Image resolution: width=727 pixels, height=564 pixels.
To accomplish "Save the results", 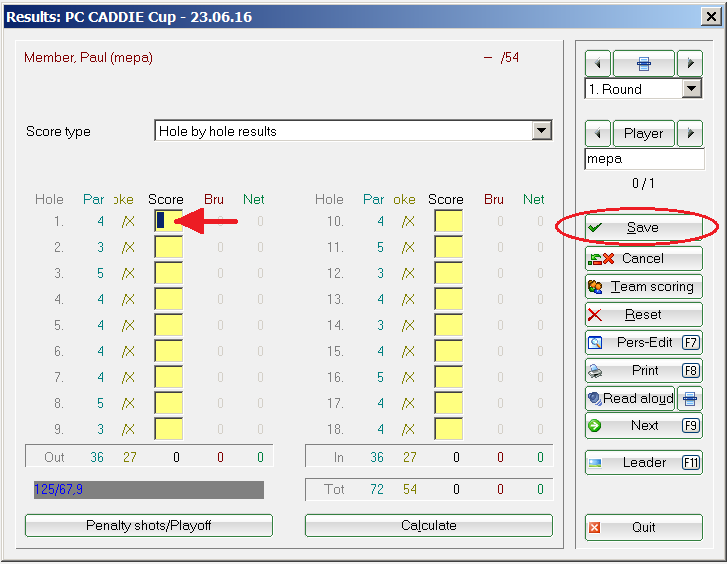I will [x=644, y=227].
